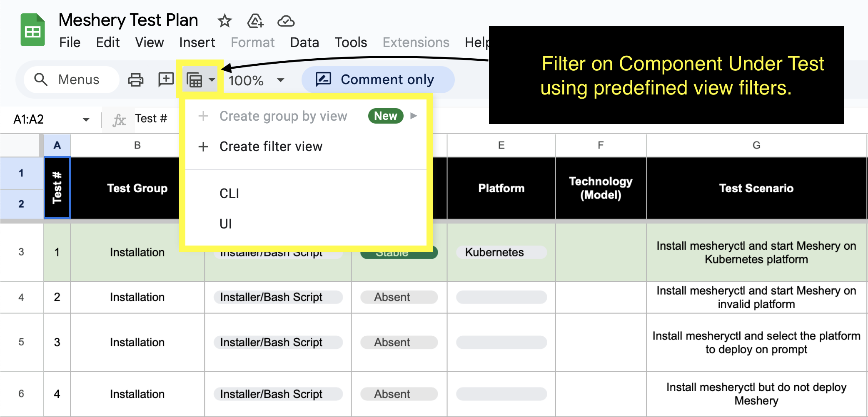Click the search Menus magnifier icon
Image resolution: width=868 pixels, height=417 pixels.
pos(41,79)
